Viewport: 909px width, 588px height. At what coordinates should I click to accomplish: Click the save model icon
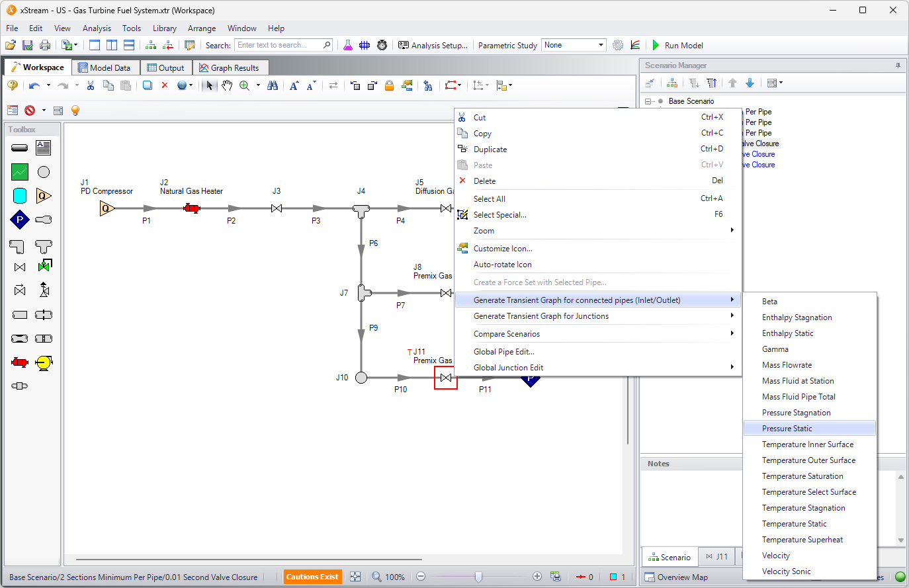click(x=28, y=45)
